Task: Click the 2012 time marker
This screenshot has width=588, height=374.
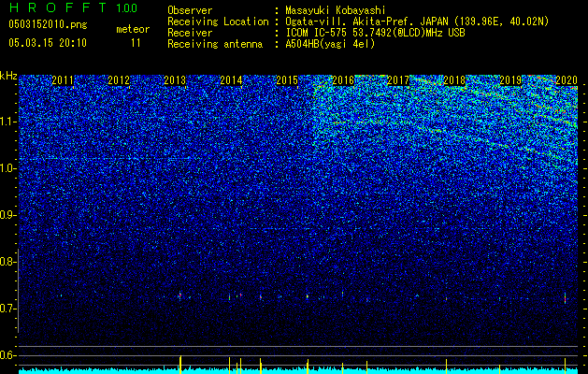Action: click(x=119, y=80)
